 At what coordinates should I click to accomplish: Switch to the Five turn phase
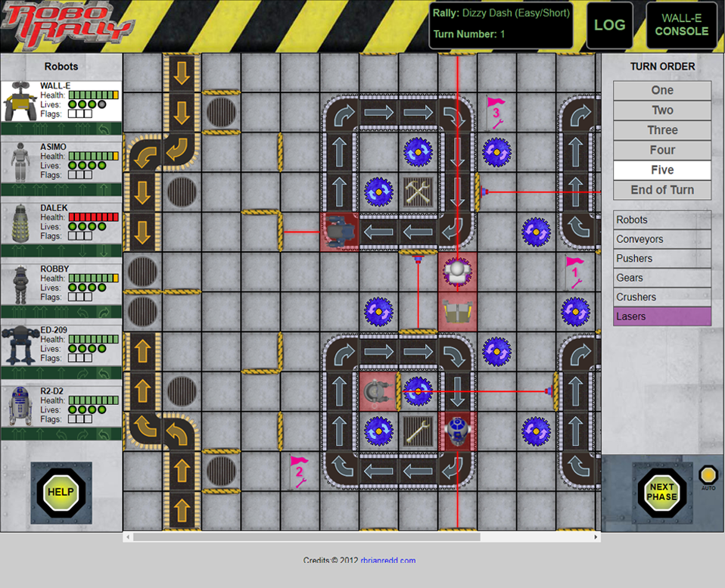pos(662,170)
